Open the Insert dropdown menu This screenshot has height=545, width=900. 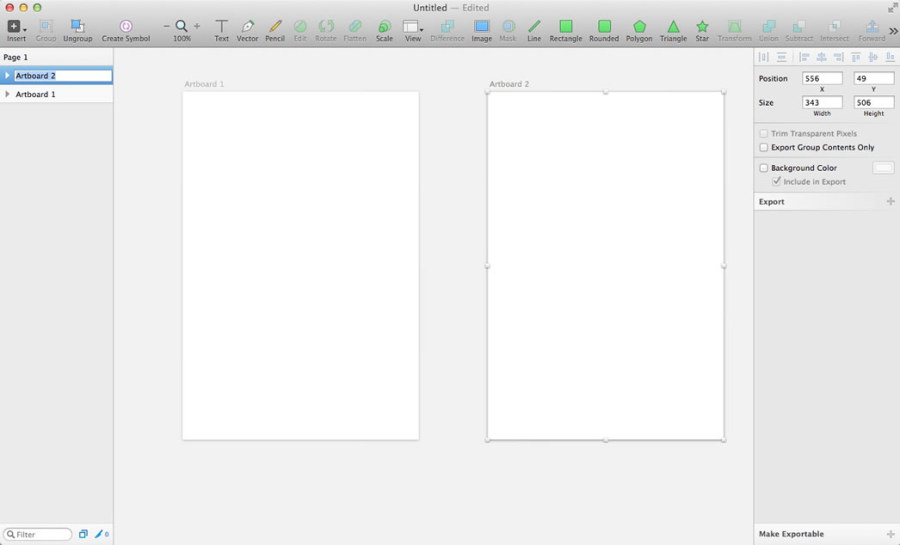tap(16, 30)
